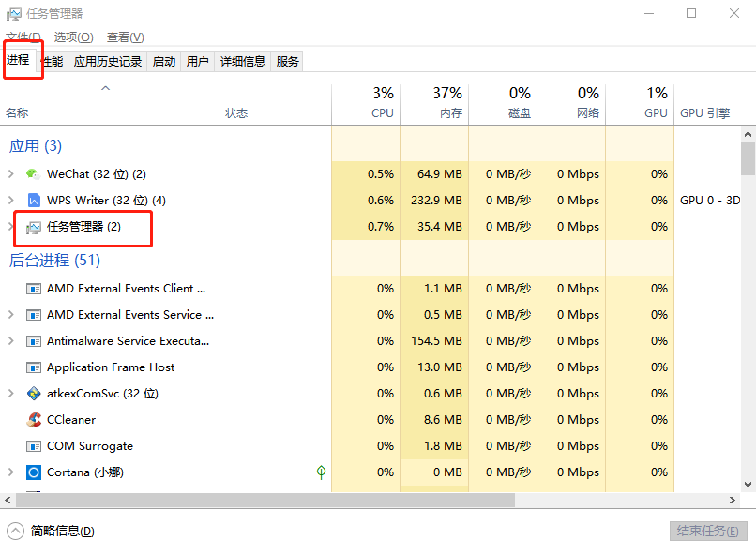Click the 结束任务 button

click(x=708, y=532)
